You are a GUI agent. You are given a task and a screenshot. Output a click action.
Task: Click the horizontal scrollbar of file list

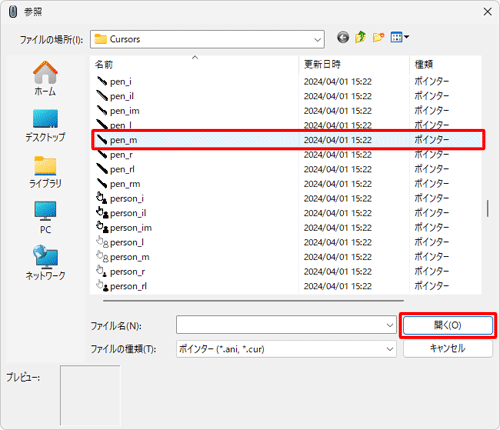pyautogui.click(x=253, y=300)
